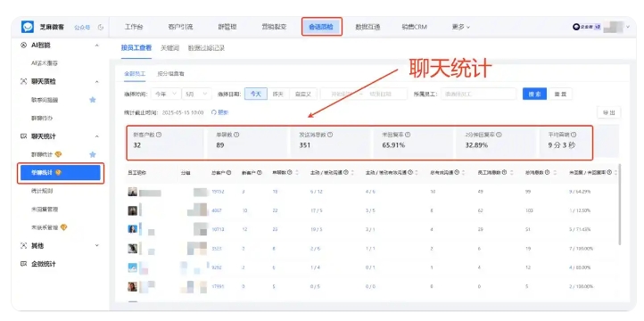The image size is (644, 321).
Task: Click the blue 搜索 button
Action: [x=534, y=94]
